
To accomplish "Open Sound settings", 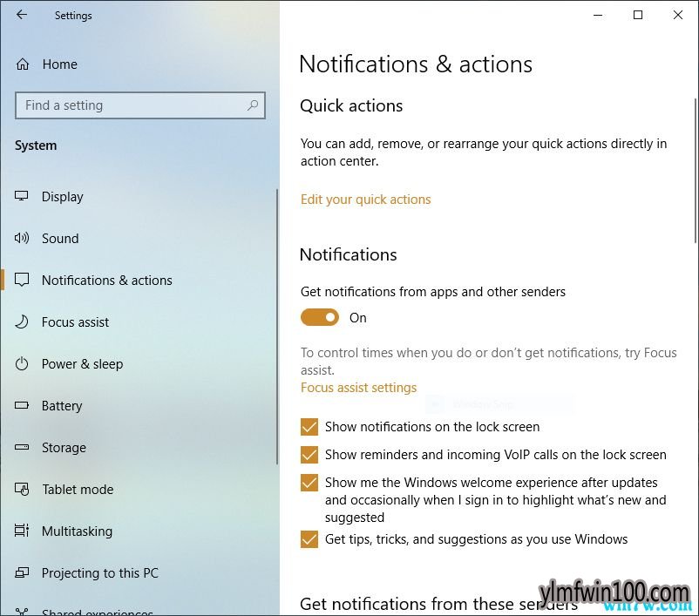I will point(139,239).
